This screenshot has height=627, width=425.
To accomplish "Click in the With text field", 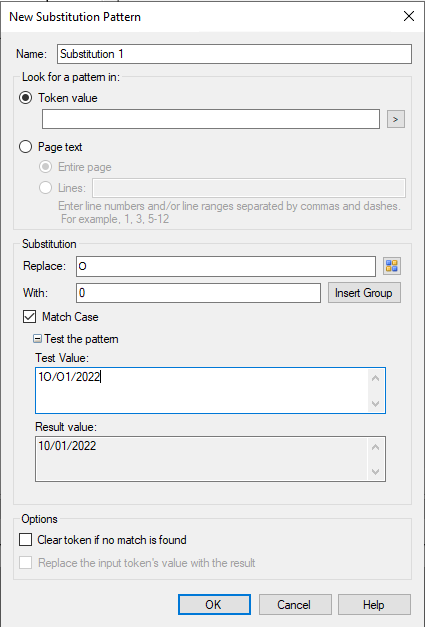I will click(x=198, y=293).
